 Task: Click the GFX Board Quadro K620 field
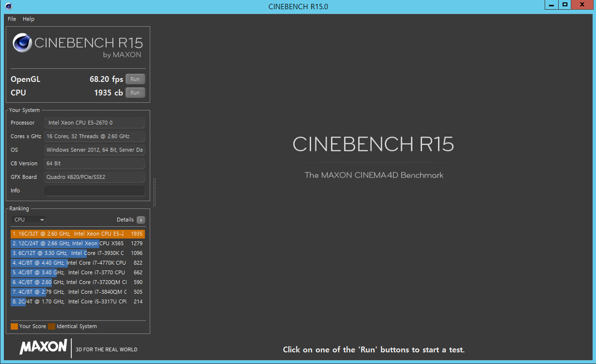(94, 177)
